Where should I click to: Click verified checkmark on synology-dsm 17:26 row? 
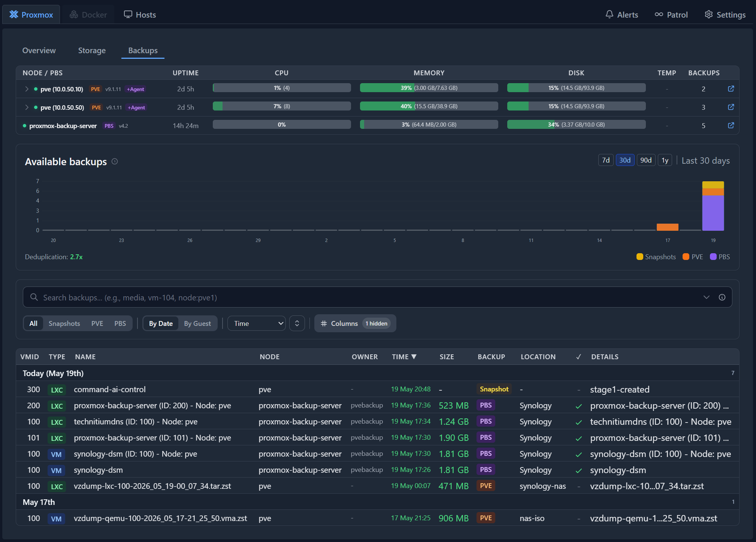[579, 470]
